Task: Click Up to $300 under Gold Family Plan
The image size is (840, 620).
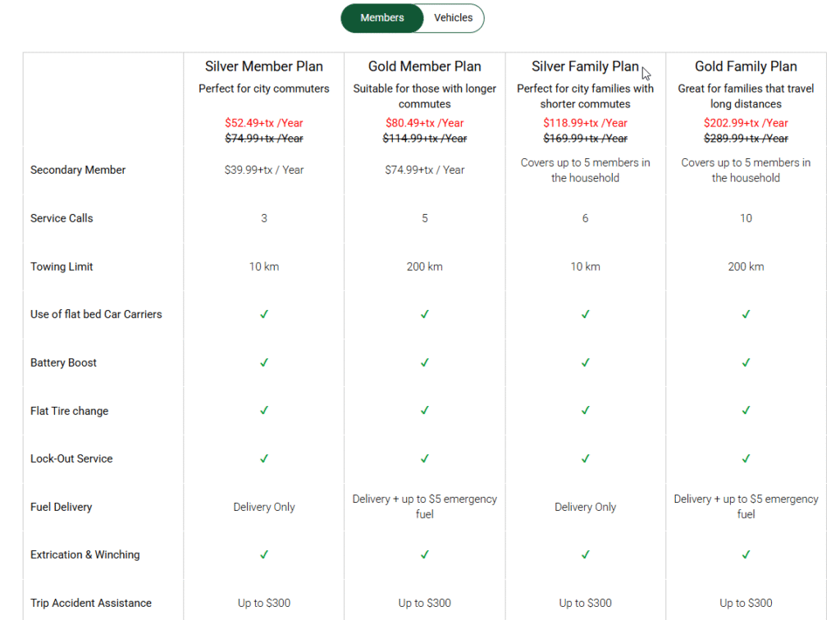Action: pos(746,603)
